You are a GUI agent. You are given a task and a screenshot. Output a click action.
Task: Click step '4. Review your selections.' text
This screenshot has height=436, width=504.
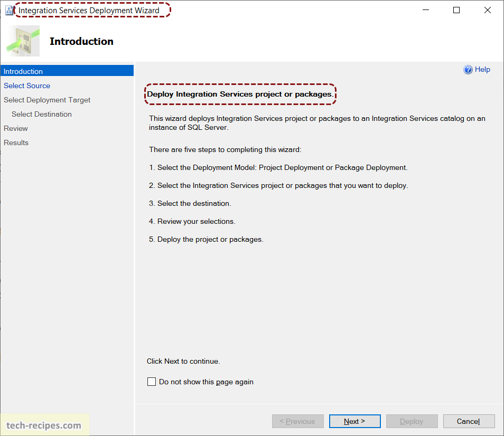(192, 221)
